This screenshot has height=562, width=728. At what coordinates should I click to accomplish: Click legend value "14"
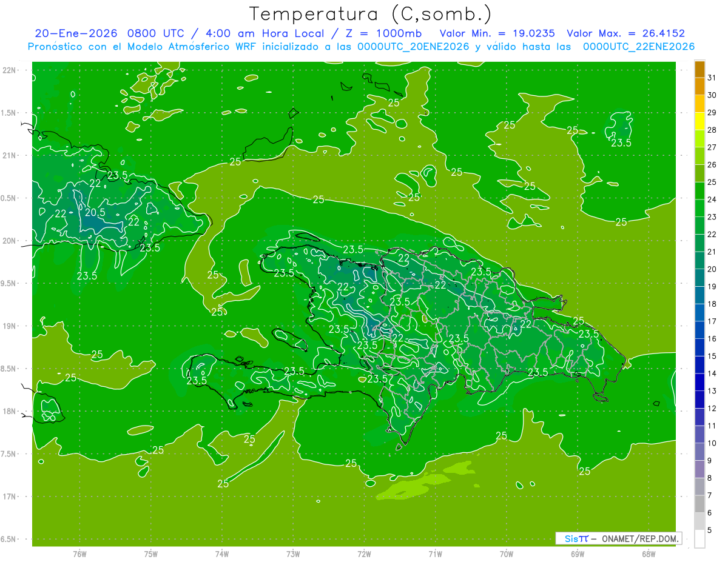(712, 373)
